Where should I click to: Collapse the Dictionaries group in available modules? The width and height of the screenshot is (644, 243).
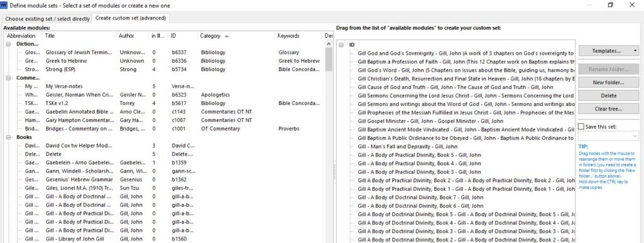pyautogui.click(x=9, y=44)
